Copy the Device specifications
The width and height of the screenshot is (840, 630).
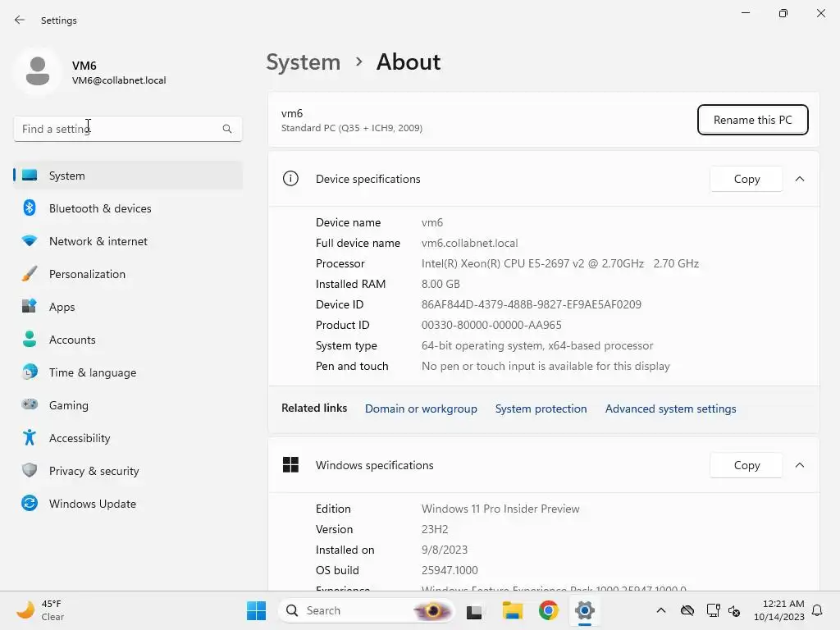point(746,179)
